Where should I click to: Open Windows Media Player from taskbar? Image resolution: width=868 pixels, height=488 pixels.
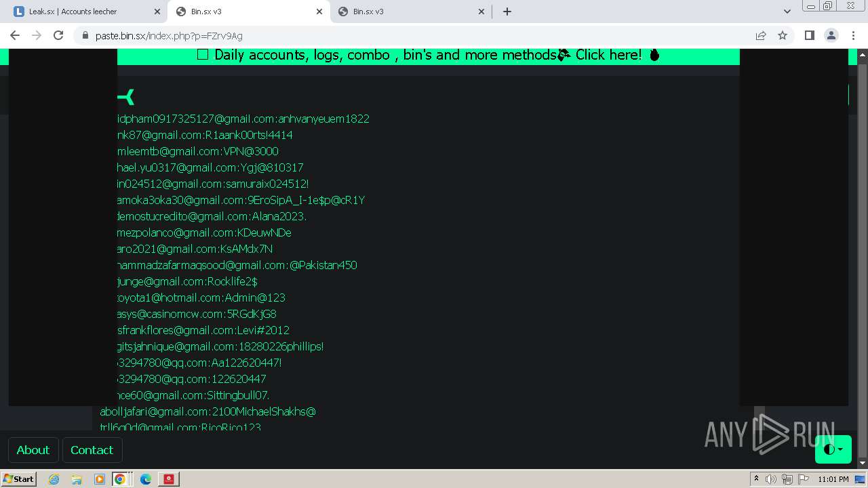coord(99,479)
